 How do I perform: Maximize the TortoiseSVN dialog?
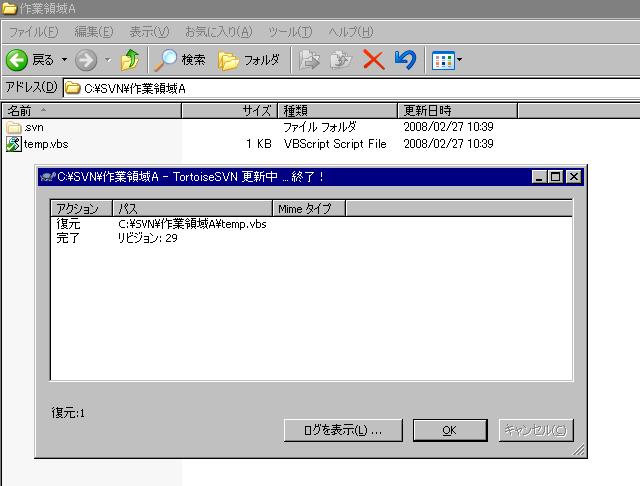(556, 177)
